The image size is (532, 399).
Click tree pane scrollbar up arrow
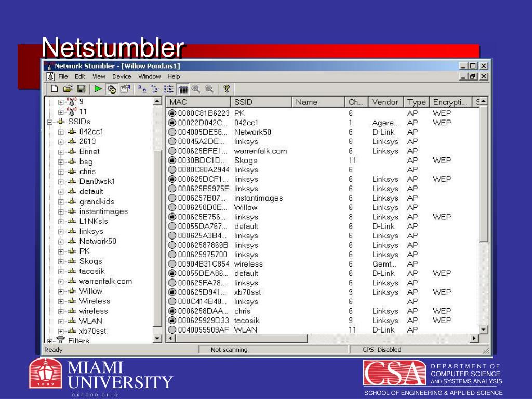(x=157, y=101)
